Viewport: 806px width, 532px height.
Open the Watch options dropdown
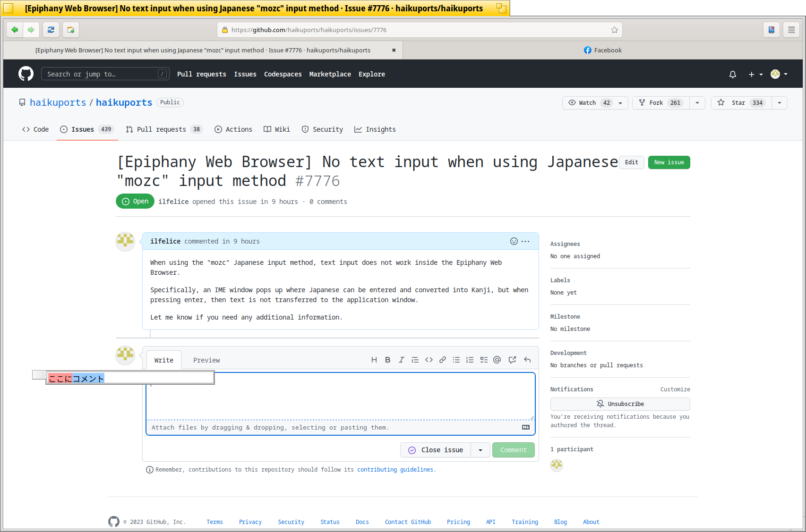620,102
